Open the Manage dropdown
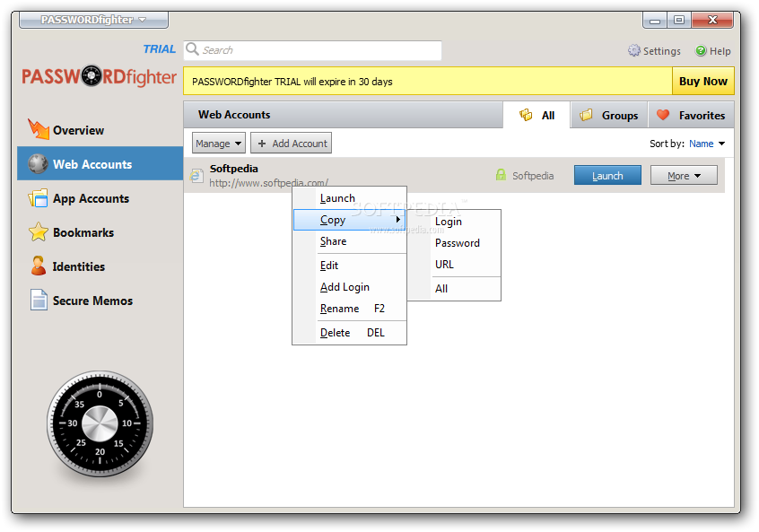 [218, 144]
